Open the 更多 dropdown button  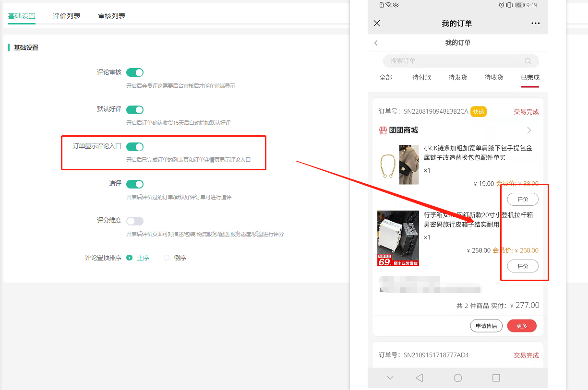522,326
